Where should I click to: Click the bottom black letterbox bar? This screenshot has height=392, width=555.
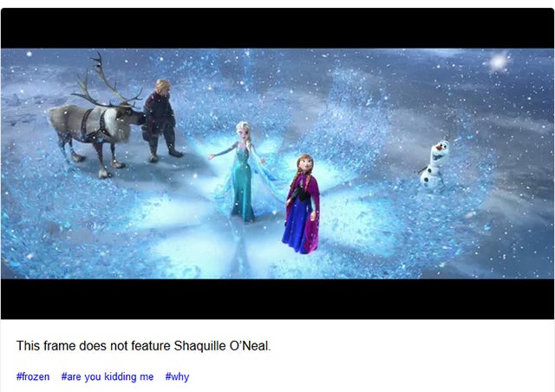point(277,299)
